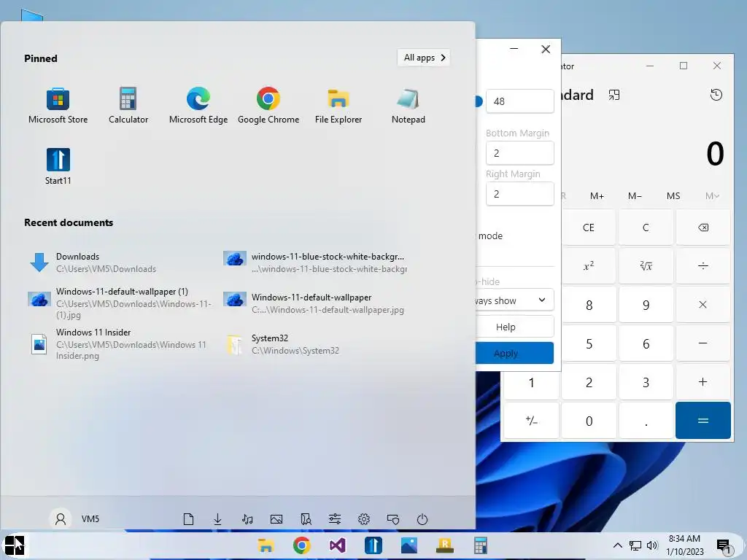Open Windows-11-default-wallpaper (1) recent document

click(120, 303)
